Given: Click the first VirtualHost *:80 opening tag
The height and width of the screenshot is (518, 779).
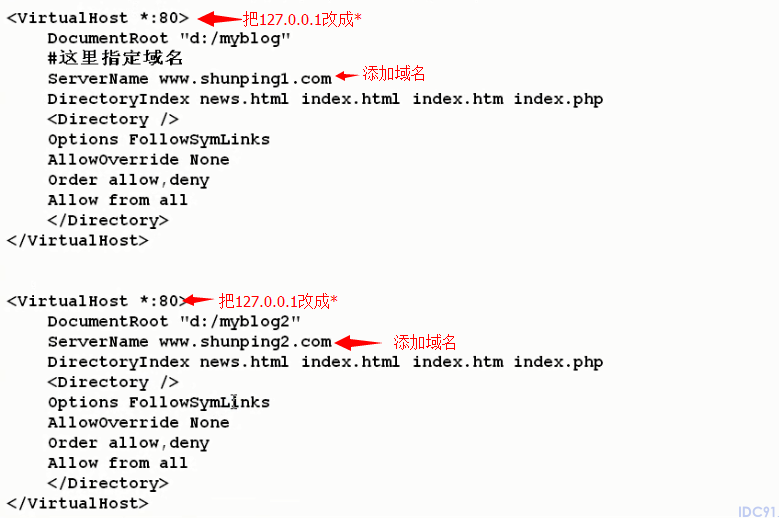Looking at the screenshot, I should click(98, 18).
